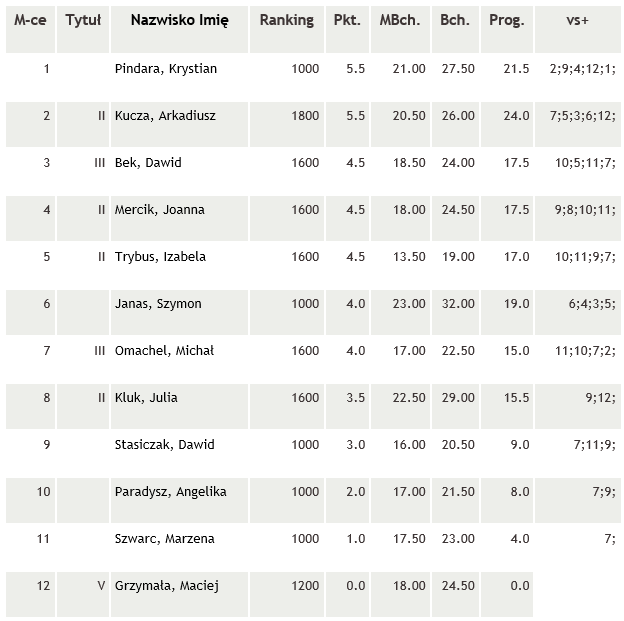This screenshot has height=621, width=624.
Task: Click on Stasiczak, Dawid
Action: click(164, 445)
